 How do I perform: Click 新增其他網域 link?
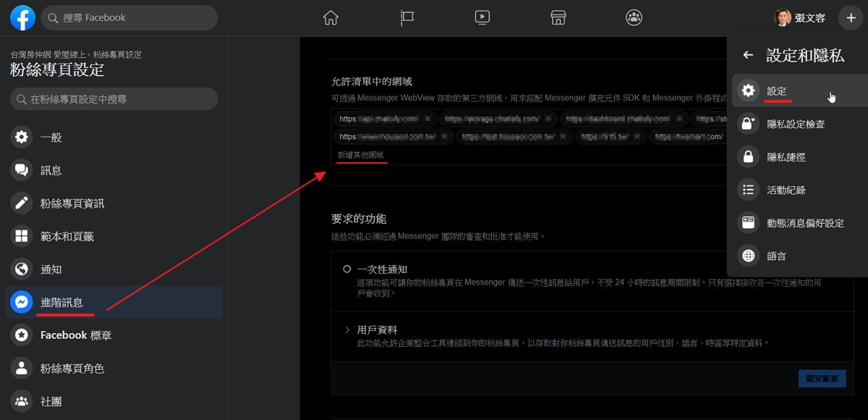[x=361, y=155]
